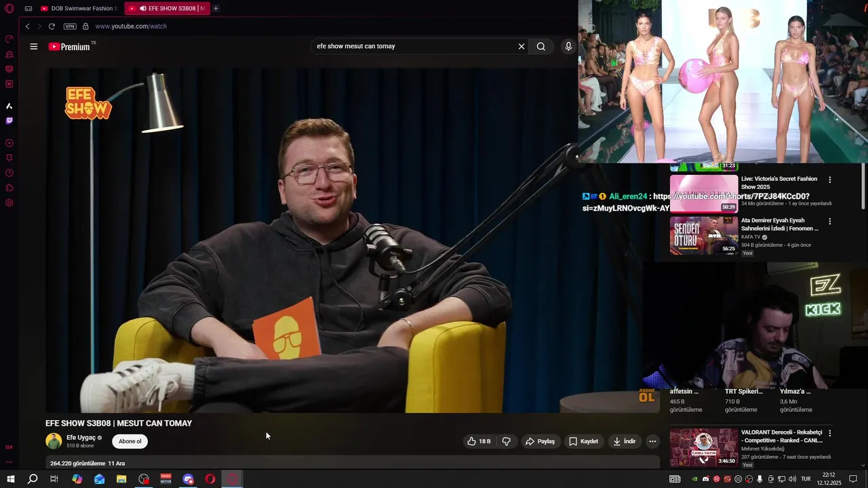Open Efe Uygaç channel name link
The width and height of the screenshot is (868, 488).
click(81, 438)
